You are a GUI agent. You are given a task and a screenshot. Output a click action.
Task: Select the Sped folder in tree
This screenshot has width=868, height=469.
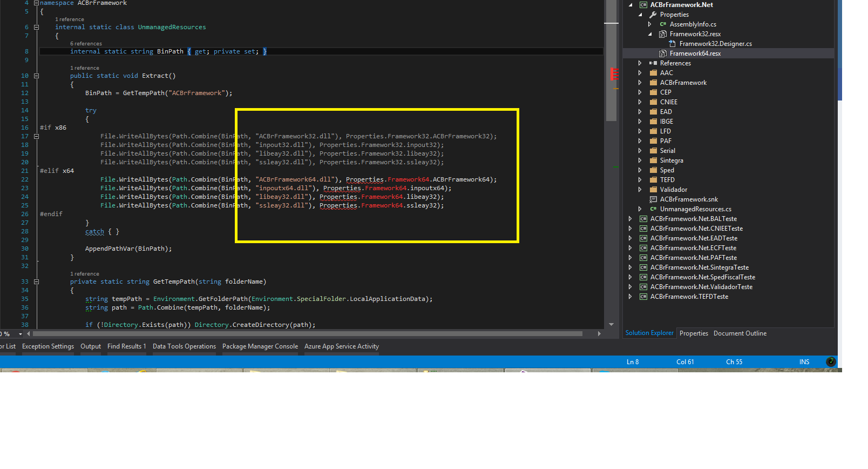coord(667,170)
